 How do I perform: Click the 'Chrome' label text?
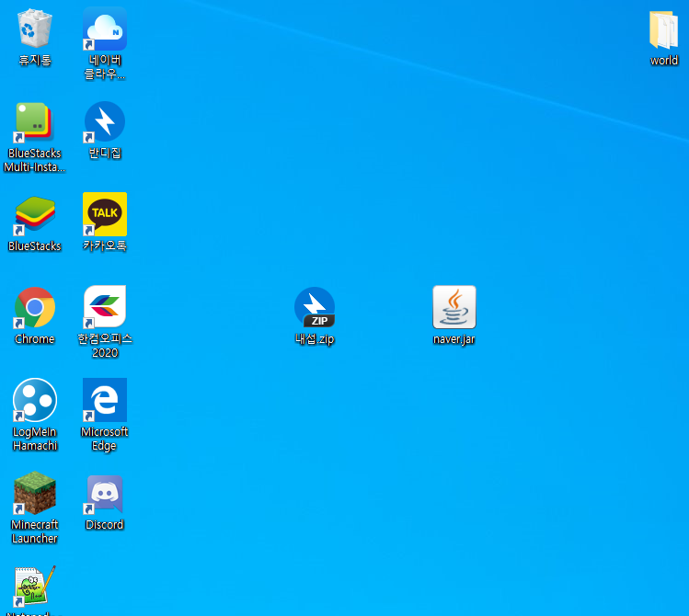pyautogui.click(x=35, y=339)
